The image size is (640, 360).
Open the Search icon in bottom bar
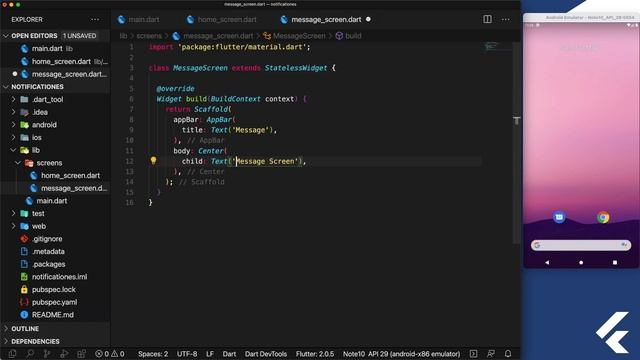click(x=30, y=354)
